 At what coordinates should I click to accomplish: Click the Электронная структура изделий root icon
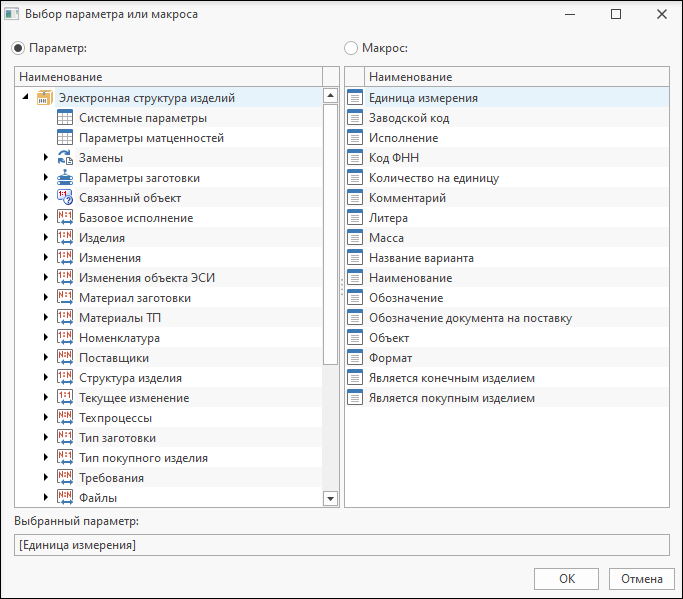point(44,98)
